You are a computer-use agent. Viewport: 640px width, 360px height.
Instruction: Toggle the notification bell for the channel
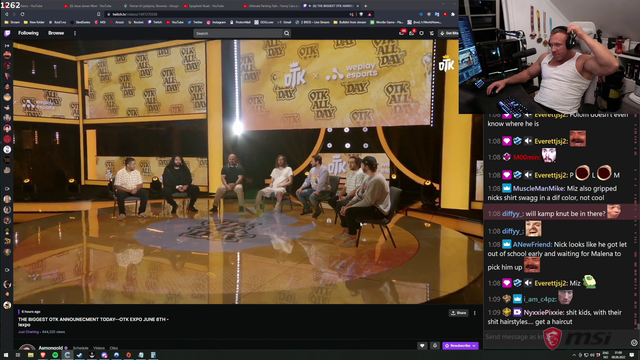point(435,346)
